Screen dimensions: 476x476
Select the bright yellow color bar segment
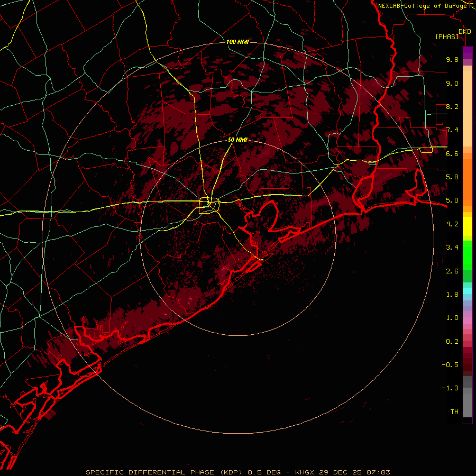[x=467, y=226]
